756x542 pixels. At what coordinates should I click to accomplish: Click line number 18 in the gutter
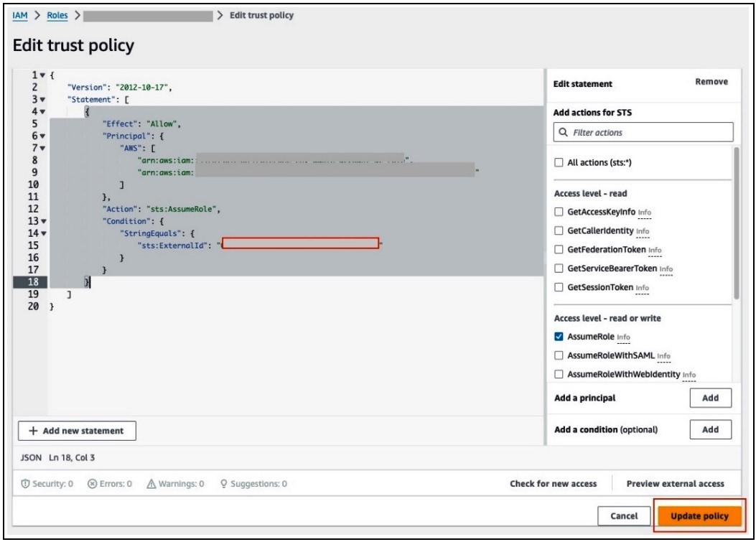coord(33,282)
